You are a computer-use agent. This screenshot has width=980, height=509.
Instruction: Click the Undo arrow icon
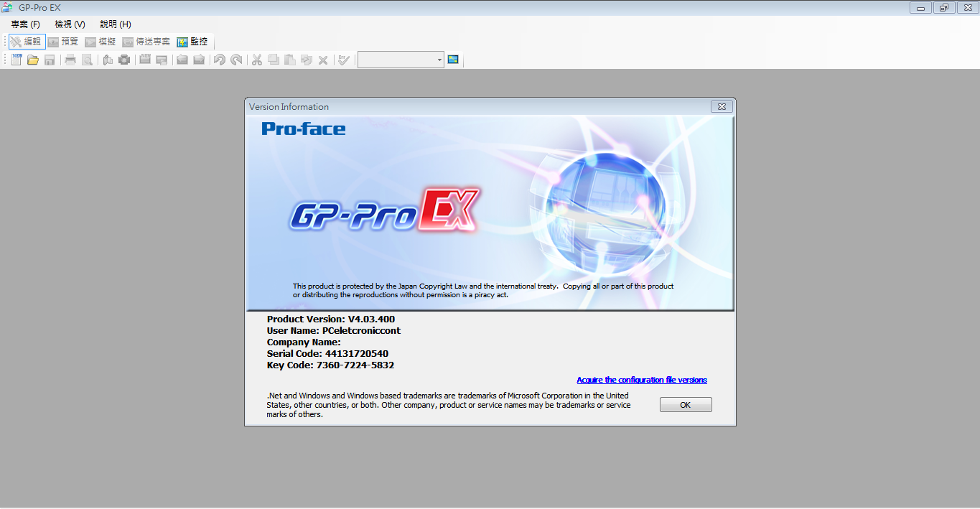point(220,60)
